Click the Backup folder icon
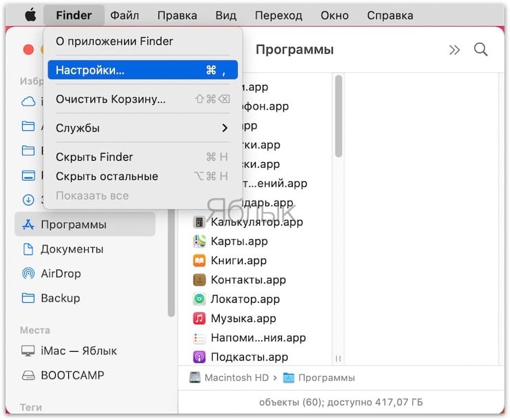The height and width of the screenshot is (420, 510). (x=28, y=298)
